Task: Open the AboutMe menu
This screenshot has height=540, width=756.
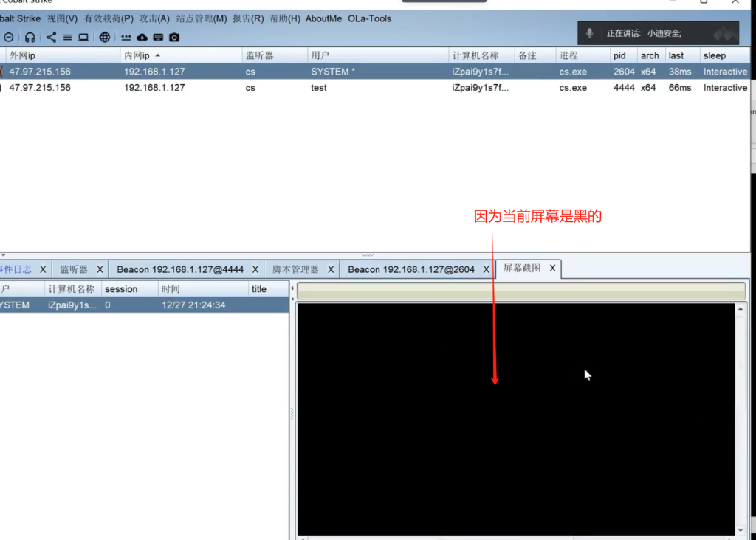Action: tap(323, 18)
